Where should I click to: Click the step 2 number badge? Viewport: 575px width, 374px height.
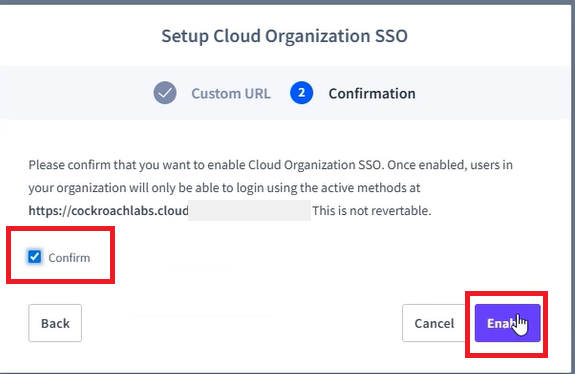pos(301,93)
